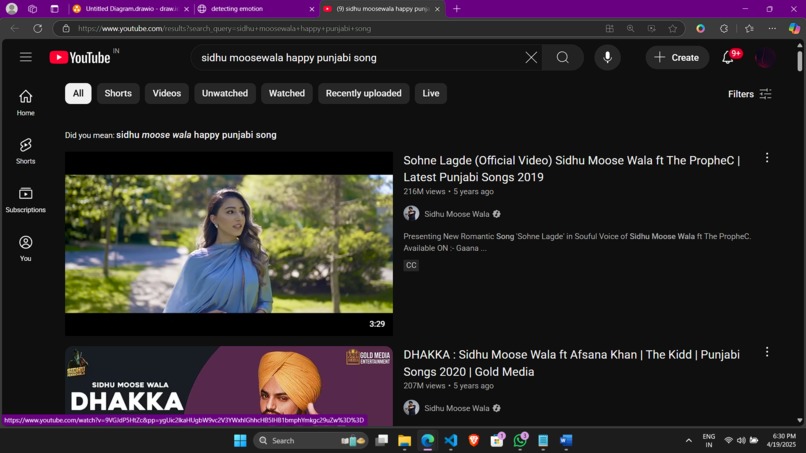Open the Microsoft Store icon in the taskbar
The width and height of the screenshot is (806, 453).
(497, 441)
